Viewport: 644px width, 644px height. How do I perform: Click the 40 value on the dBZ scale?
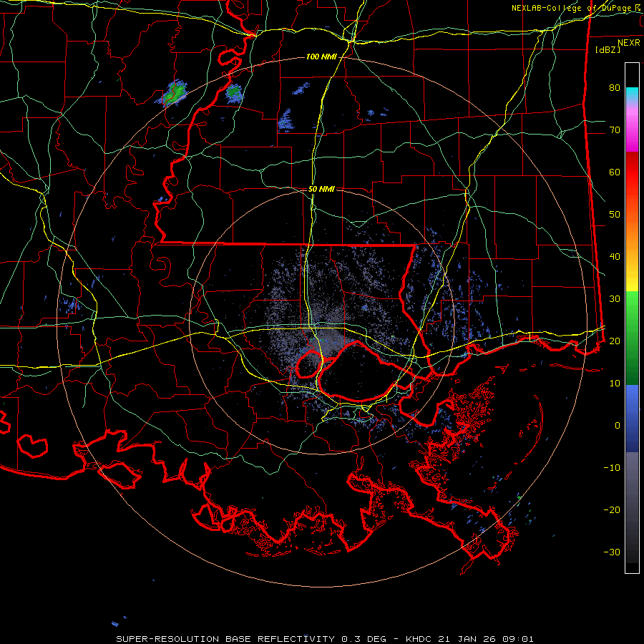[615, 257]
